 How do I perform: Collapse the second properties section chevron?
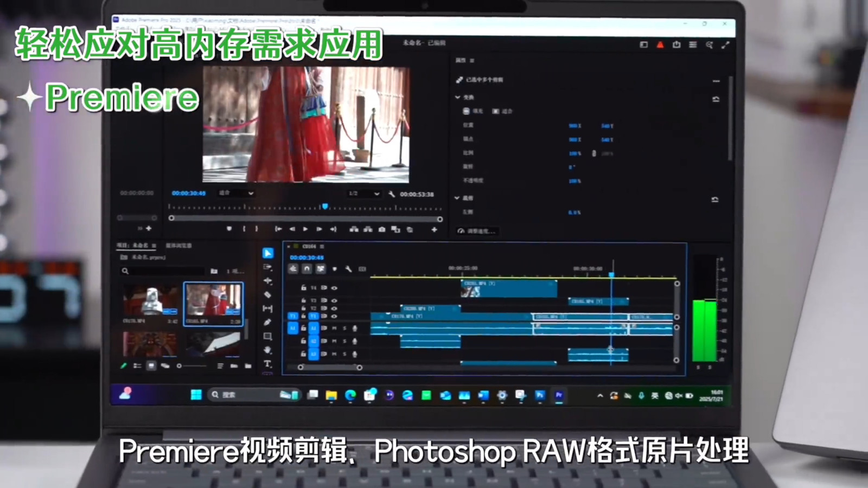[x=457, y=198]
